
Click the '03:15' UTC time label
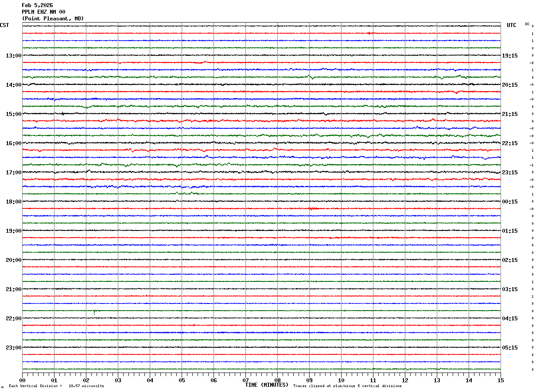tap(509, 289)
